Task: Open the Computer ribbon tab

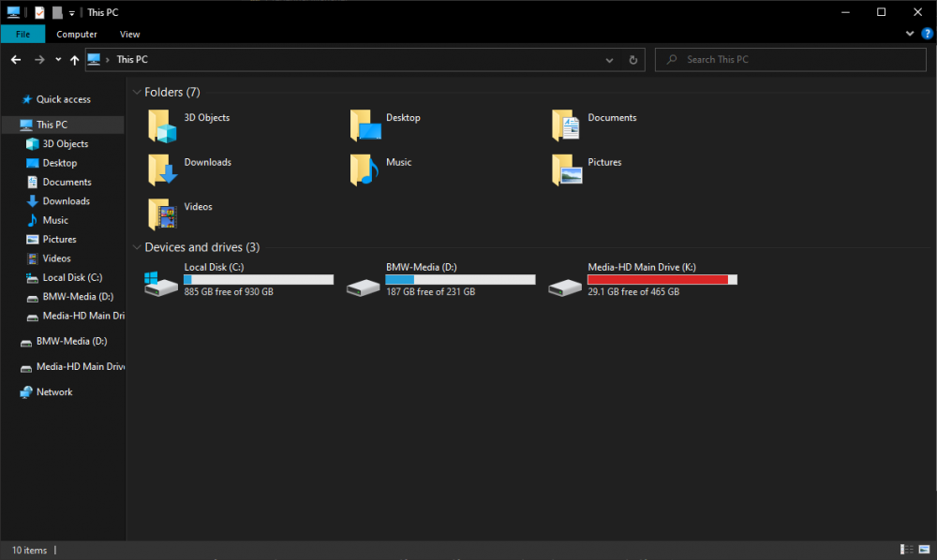Action: (77, 34)
